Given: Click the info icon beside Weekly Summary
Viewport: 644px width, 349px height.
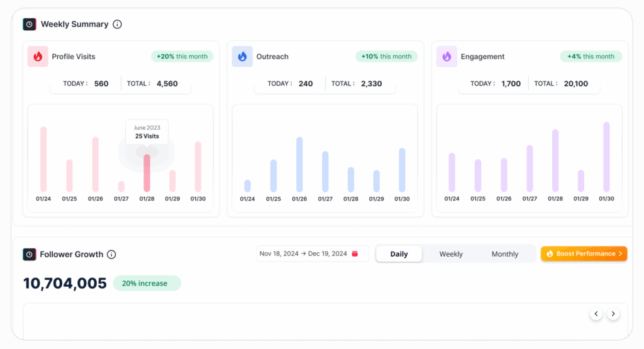Looking at the screenshot, I should pyautogui.click(x=117, y=25).
